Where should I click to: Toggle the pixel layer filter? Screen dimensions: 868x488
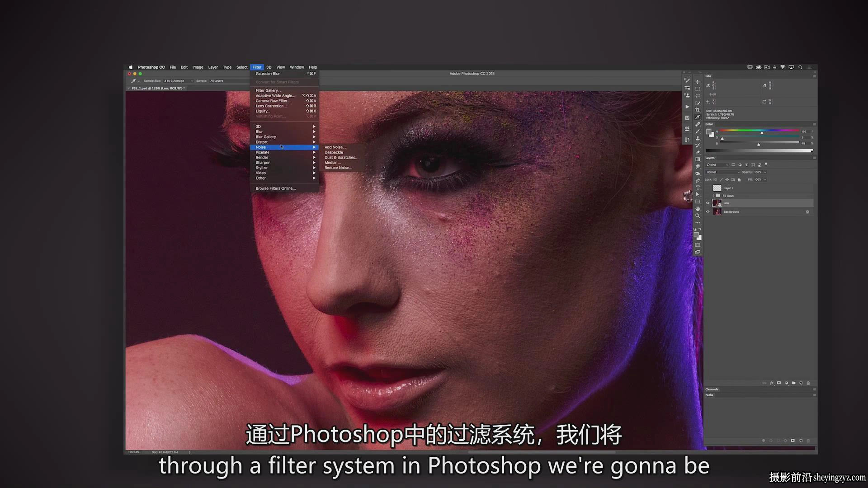point(733,165)
